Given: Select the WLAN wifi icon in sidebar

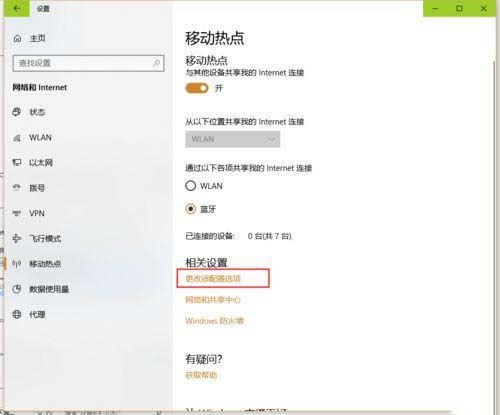Looking at the screenshot, I should click(17, 138).
